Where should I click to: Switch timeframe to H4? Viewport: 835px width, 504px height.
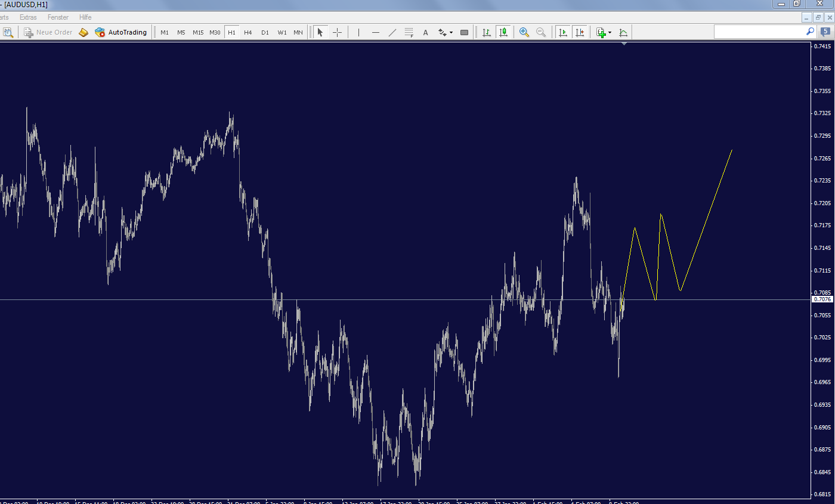point(248,32)
